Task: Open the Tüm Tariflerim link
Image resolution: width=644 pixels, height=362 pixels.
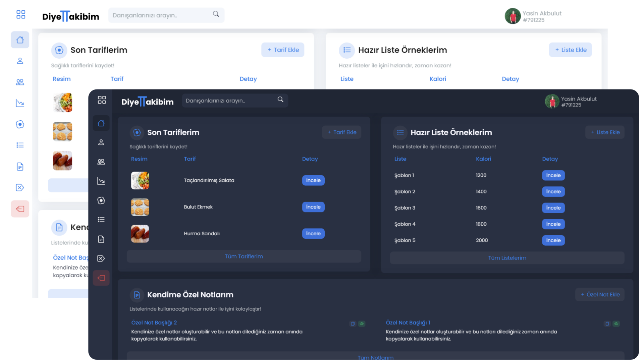Action: tap(244, 256)
